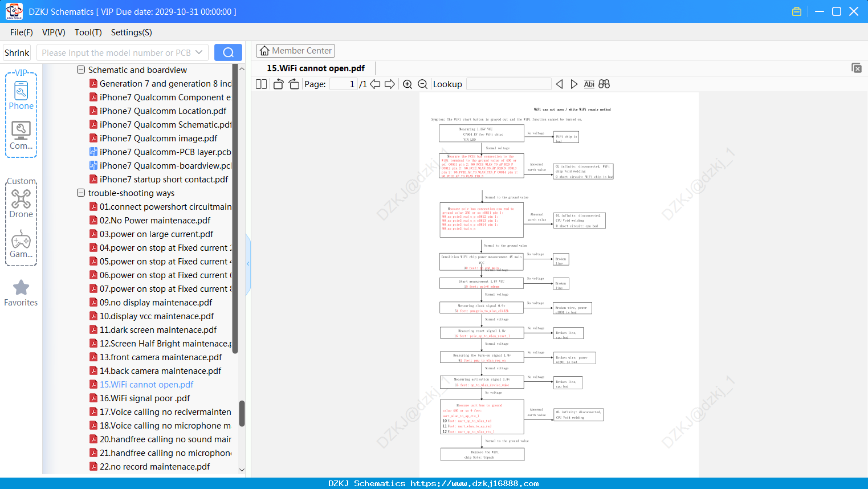
Task: Click the Shrink button
Action: [17, 52]
